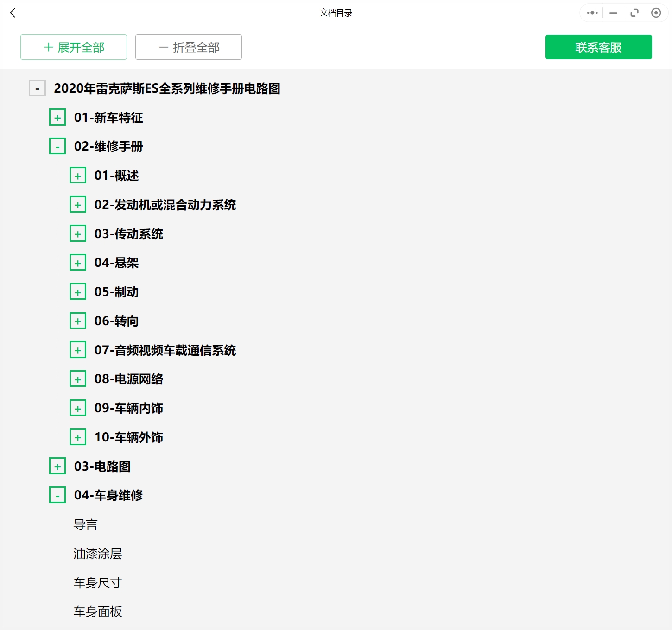Open the more options menu (three dots)
The height and width of the screenshot is (630, 672).
pyautogui.click(x=591, y=13)
